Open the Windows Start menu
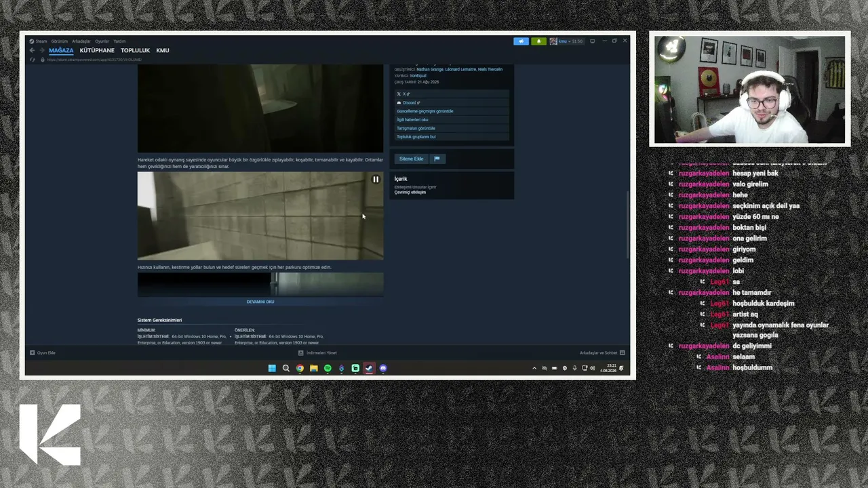This screenshot has width=868, height=488. tap(272, 368)
